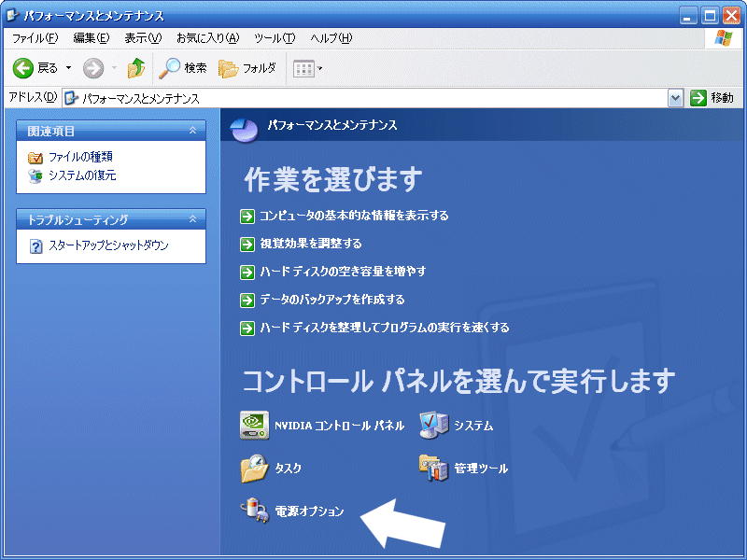Open the システムの復元 link
This screenshot has width=747, height=560.
[82, 175]
